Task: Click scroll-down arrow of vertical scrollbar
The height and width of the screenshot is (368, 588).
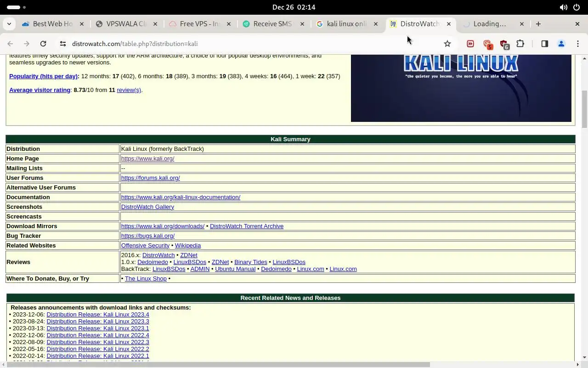Action: pos(584,357)
